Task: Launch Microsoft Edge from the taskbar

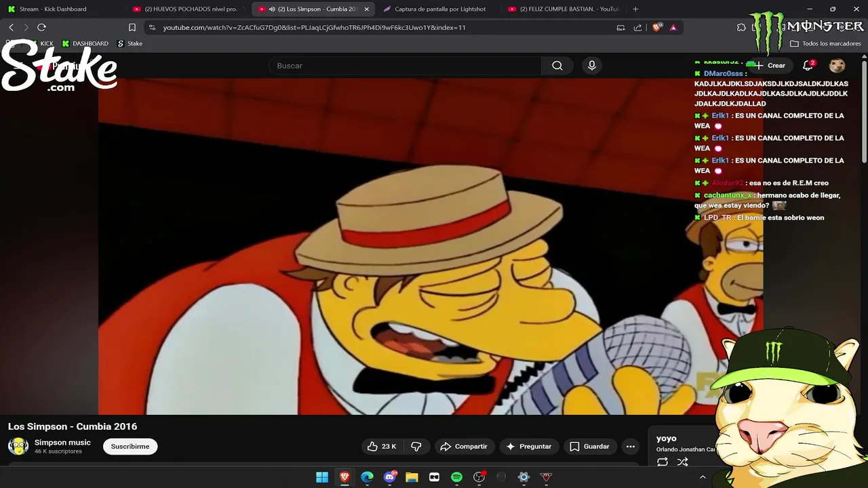Action: point(367,477)
